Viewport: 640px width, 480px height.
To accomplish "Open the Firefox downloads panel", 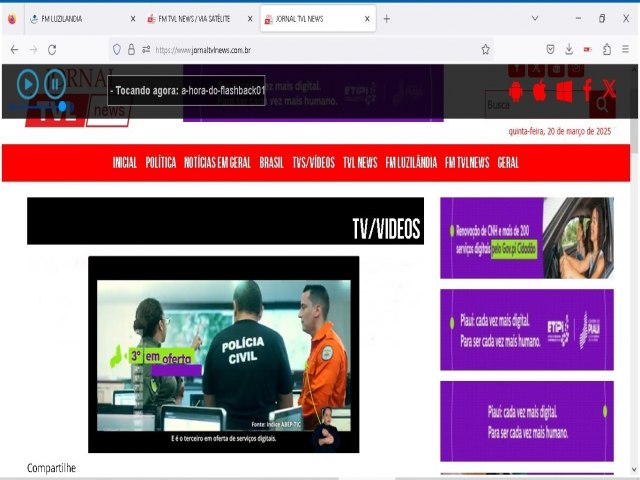I will pyautogui.click(x=569, y=50).
